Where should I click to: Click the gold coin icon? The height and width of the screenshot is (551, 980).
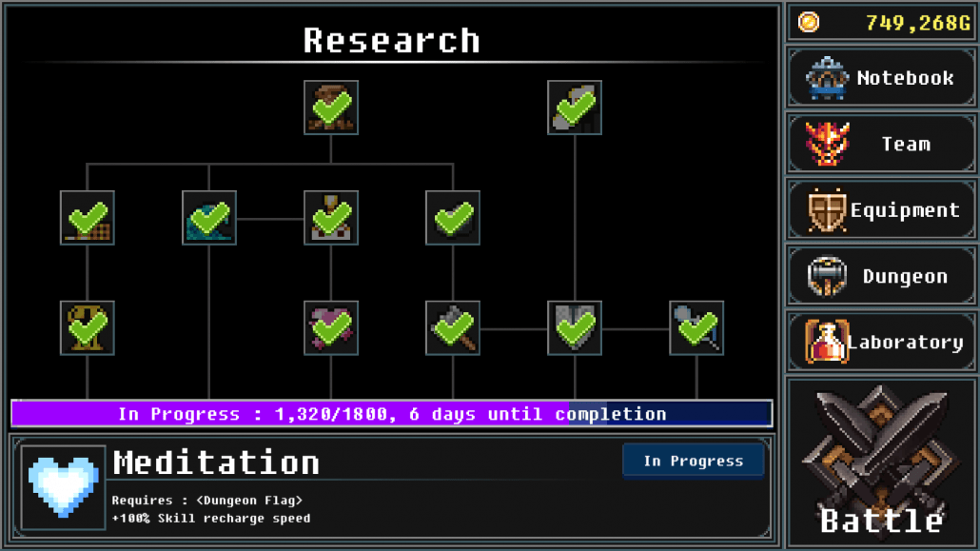(x=808, y=23)
